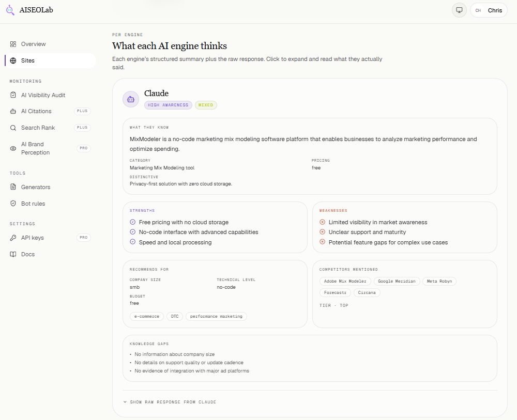Click the e-commerce tag
The height and width of the screenshot is (420, 517).
click(147, 317)
